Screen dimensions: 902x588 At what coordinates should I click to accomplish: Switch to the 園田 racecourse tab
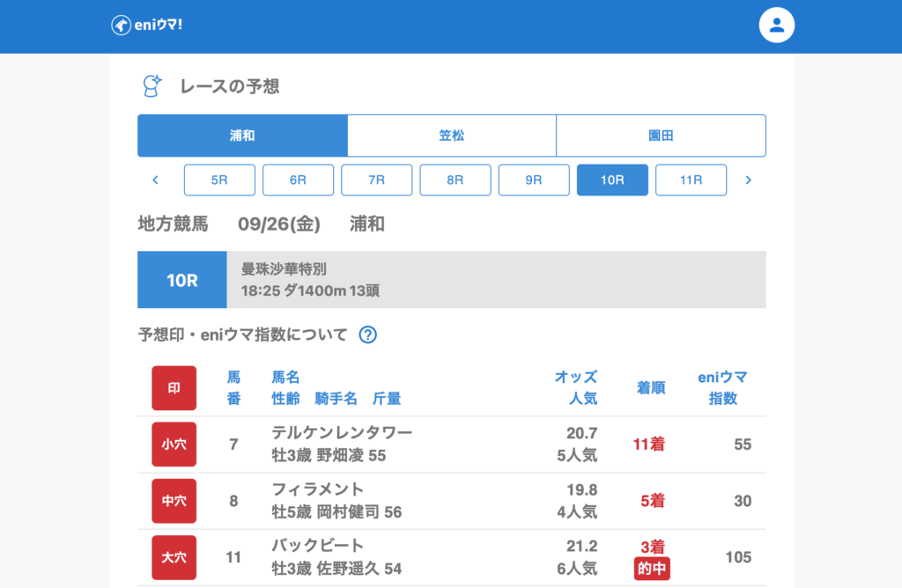tap(661, 136)
